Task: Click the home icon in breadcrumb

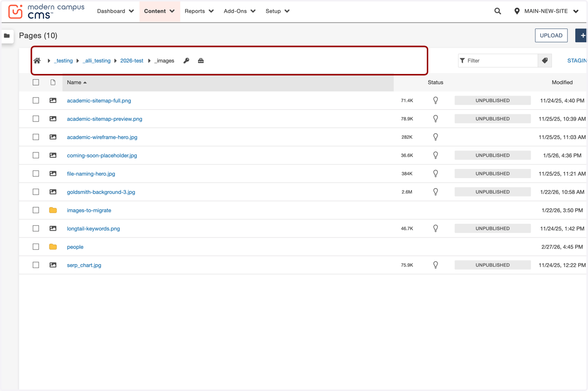Action: [x=37, y=61]
